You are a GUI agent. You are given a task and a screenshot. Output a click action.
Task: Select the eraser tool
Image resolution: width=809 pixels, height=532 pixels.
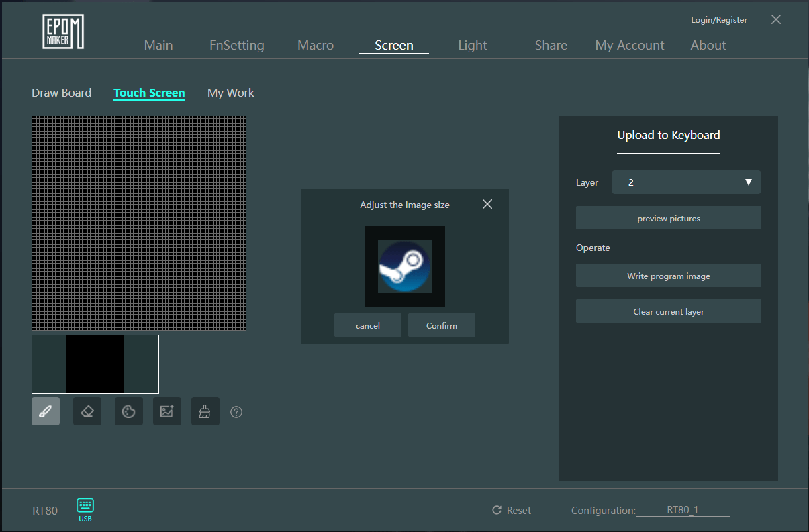[87, 411]
